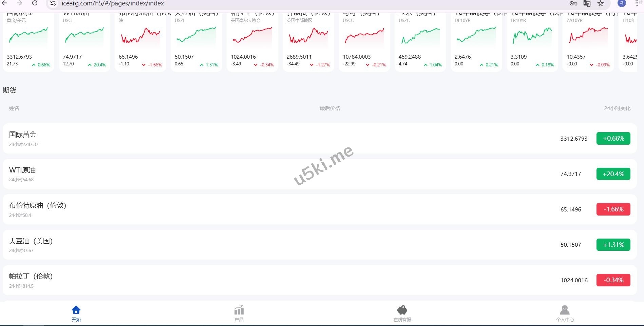The width and height of the screenshot is (644, 326).
Task: Go back with the browser arrow
Action: click(x=5, y=3)
